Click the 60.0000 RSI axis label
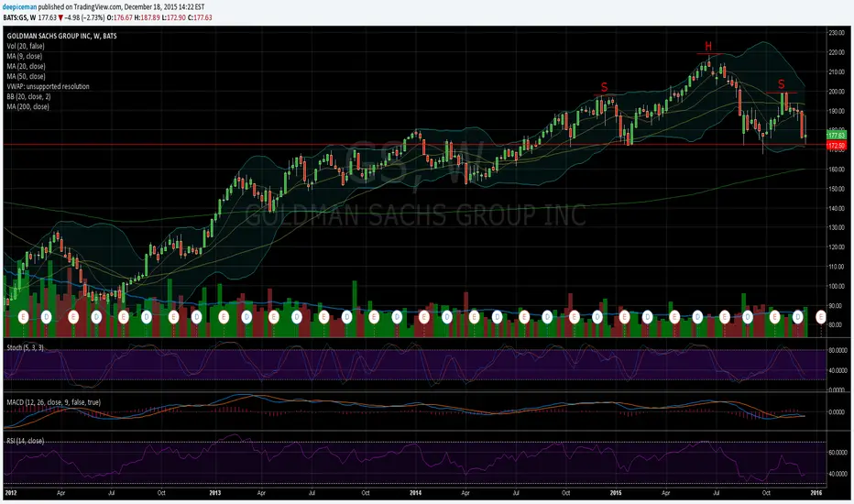854x504 pixels. (838, 453)
